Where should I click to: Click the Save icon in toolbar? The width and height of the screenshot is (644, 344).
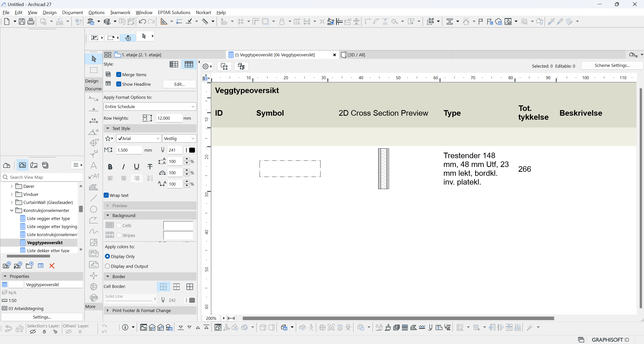(x=22, y=22)
